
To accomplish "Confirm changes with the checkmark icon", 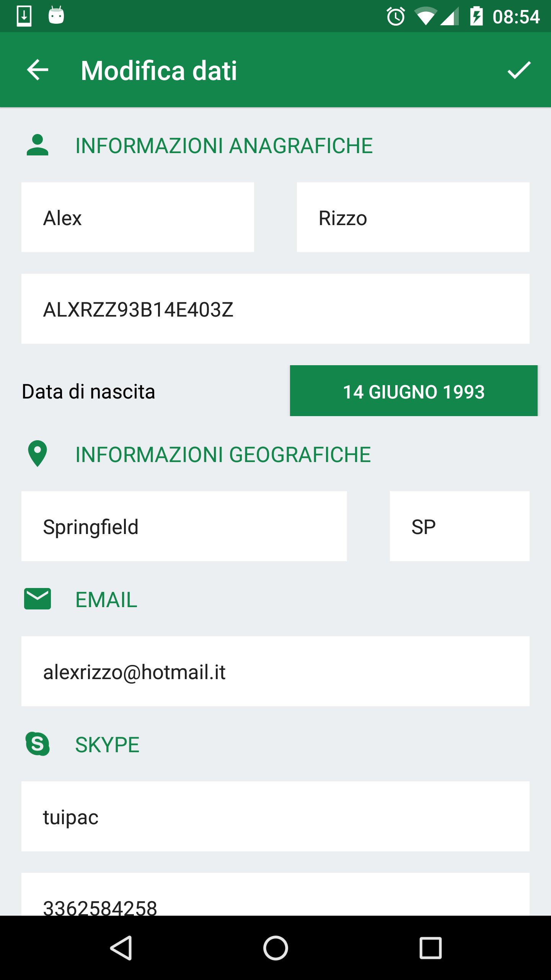I will 519,70.
